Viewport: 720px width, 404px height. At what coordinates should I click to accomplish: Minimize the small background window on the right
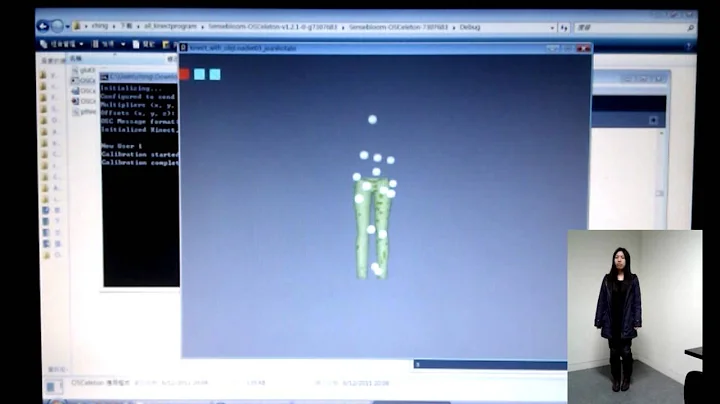627,79
